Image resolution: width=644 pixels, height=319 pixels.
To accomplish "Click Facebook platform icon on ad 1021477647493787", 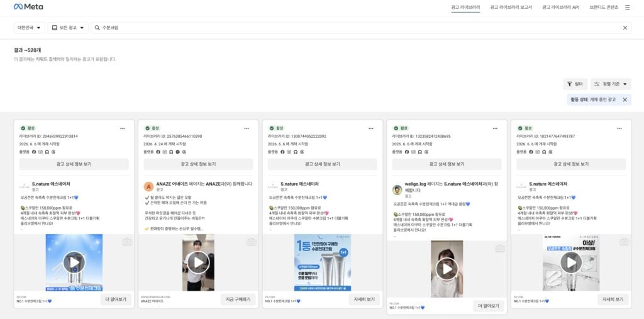I will pos(531,152).
